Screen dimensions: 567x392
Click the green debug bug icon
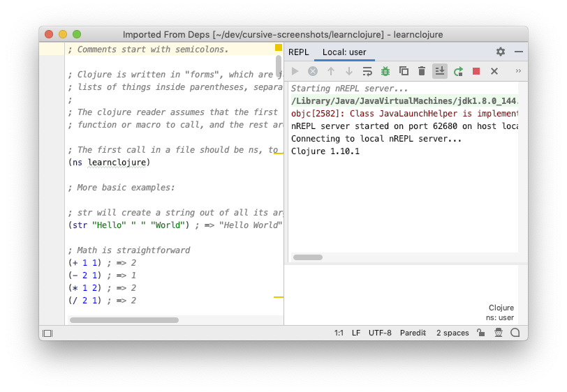point(385,71)
